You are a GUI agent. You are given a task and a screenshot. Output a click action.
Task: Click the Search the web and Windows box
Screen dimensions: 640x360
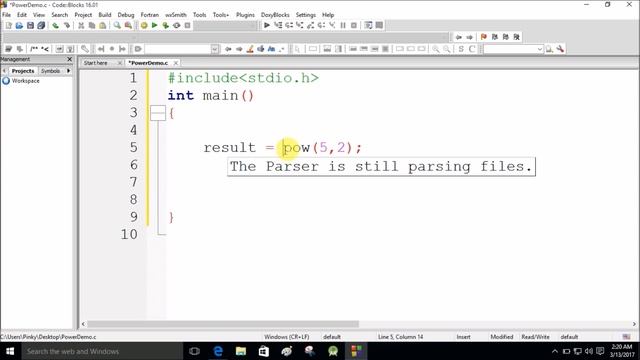(102, 351)
